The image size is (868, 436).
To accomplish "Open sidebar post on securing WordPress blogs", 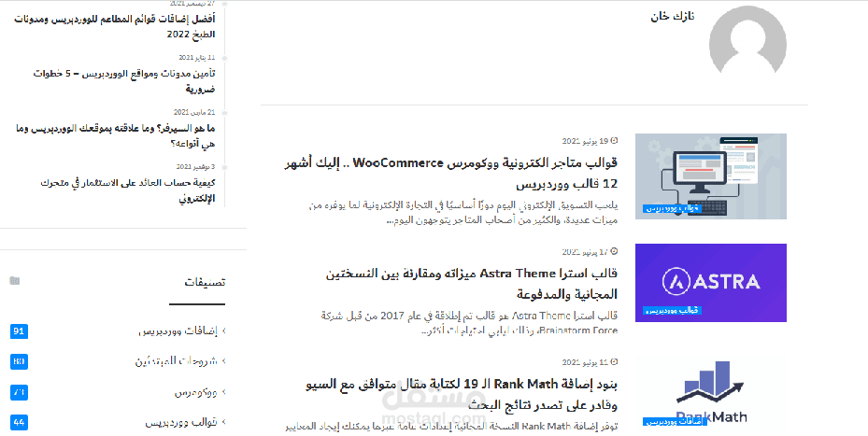I will (x=124, y=81).
